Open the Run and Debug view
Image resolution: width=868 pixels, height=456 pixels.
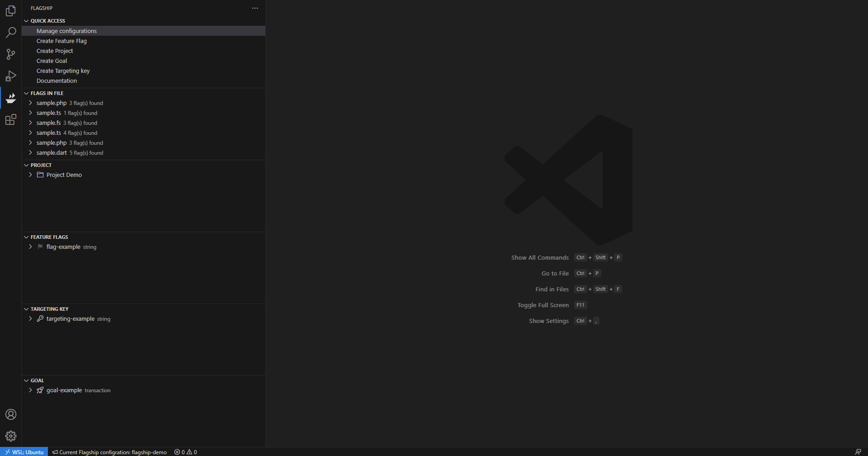[x=11, y=76]
